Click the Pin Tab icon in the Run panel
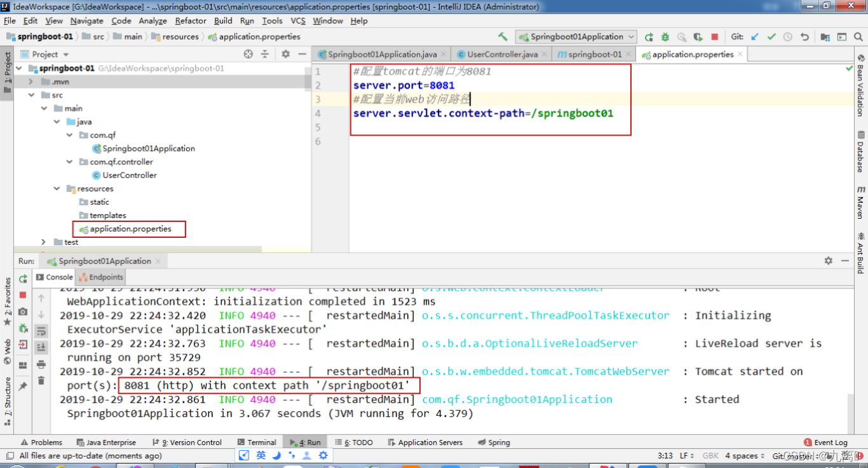 click(x=23, y=386)
